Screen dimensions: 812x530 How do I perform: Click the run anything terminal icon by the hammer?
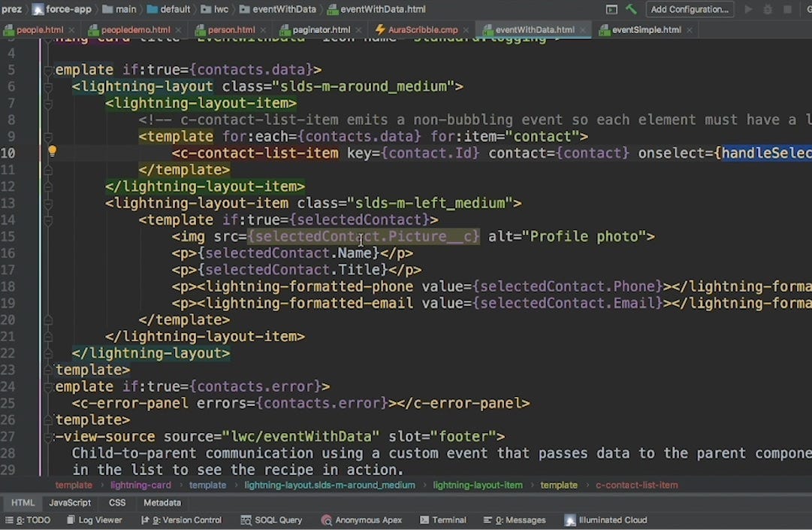click(x=611, y=9)
